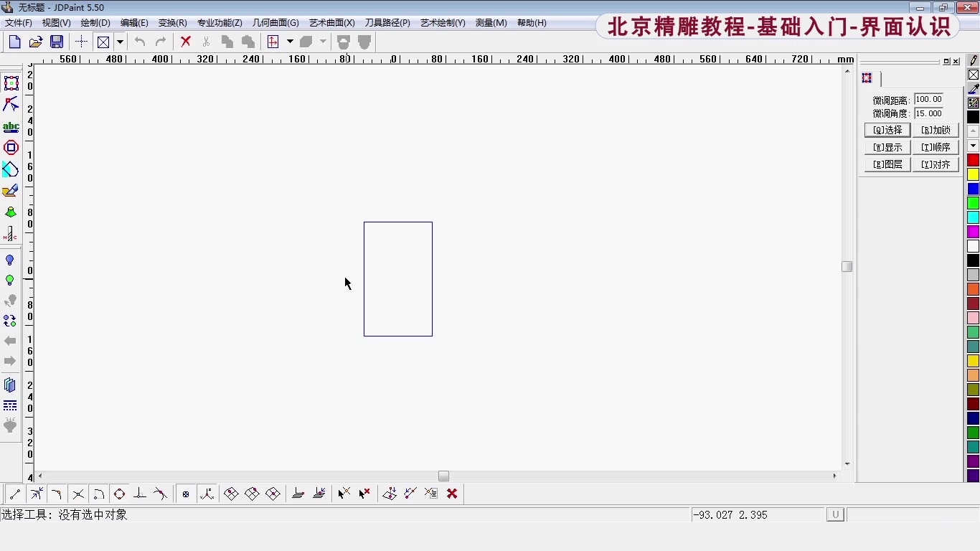Expand the palette down-arrow above the red swatch
The width and height of the screenshot is (980, 551).
974,146
